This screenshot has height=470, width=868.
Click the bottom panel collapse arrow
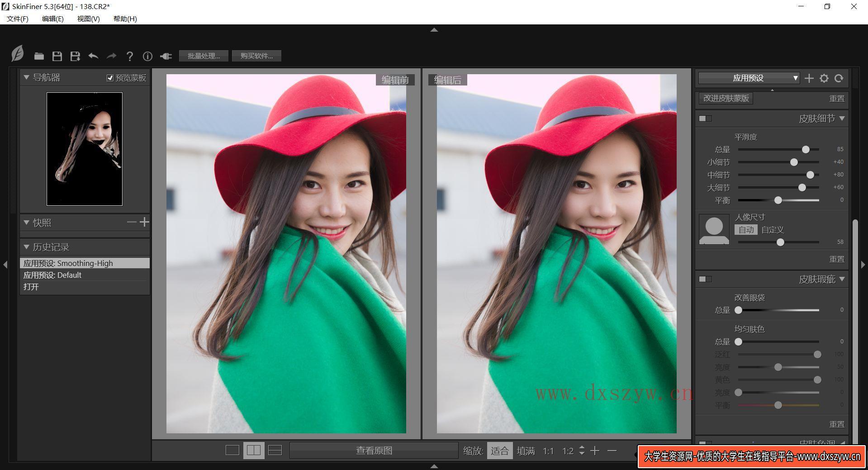tap(434, 466)
